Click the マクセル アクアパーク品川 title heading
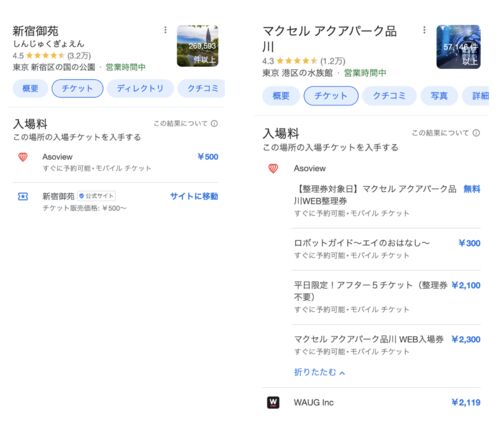 click(329, 39)
